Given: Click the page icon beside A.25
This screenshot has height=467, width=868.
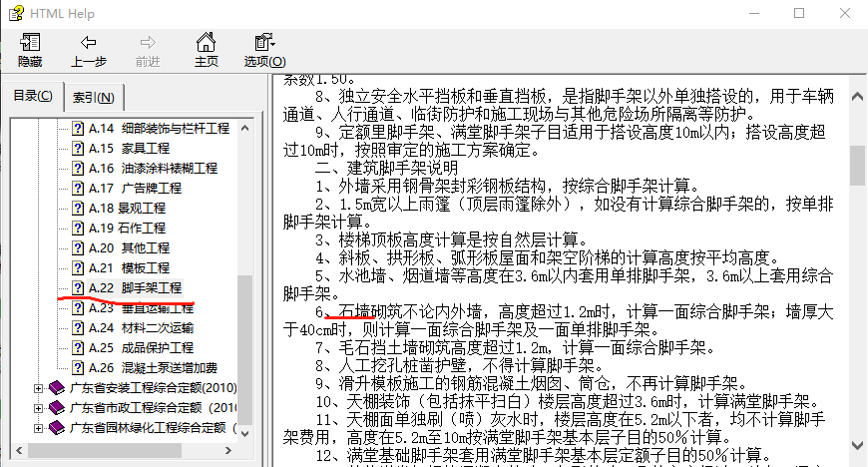Looking at the screenshot, I should pos(78,348).
